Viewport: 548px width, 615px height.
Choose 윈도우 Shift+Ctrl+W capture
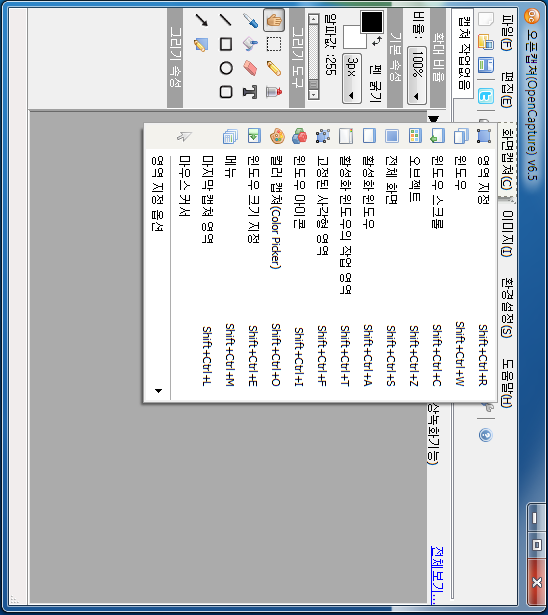(x=461, y=263)
